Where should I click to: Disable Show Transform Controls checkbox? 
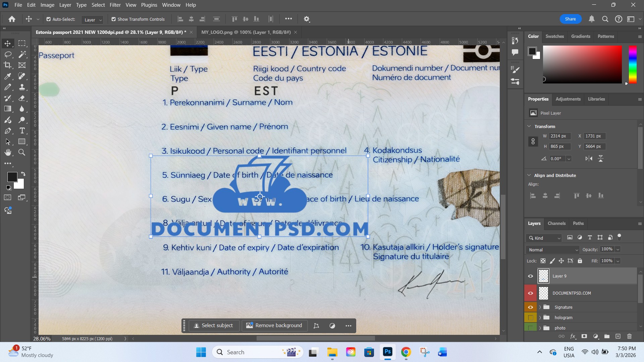click(x=114, y=19)
